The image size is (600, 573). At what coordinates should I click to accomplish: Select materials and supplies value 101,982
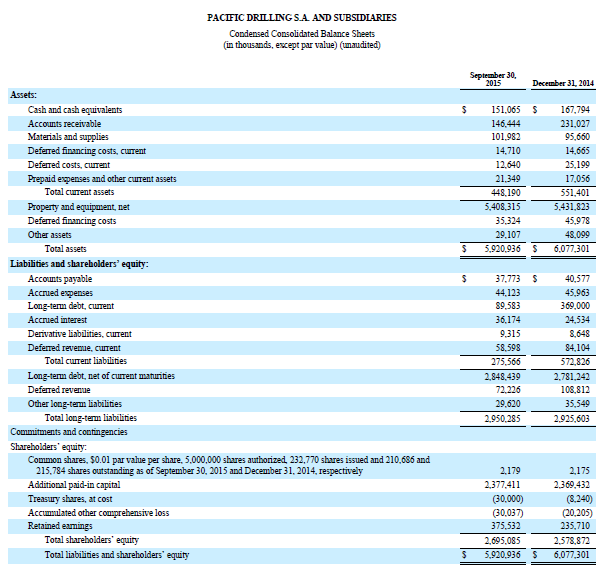pos(506,137)
